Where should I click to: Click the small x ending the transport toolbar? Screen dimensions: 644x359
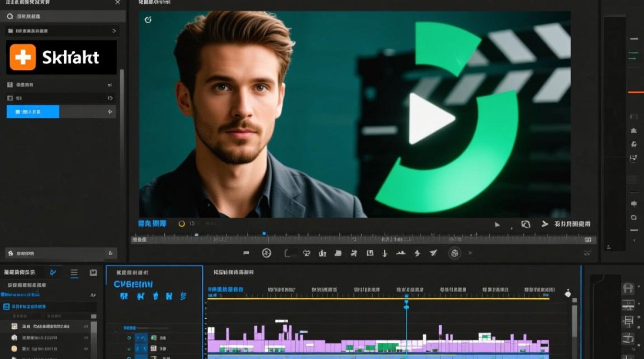[470, 253]
